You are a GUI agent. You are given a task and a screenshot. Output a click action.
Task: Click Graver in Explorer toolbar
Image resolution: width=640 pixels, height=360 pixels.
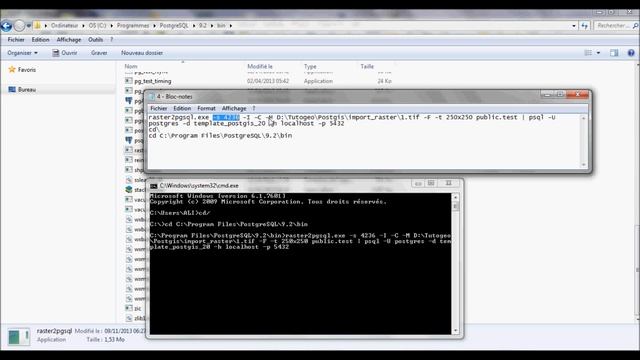99,53
